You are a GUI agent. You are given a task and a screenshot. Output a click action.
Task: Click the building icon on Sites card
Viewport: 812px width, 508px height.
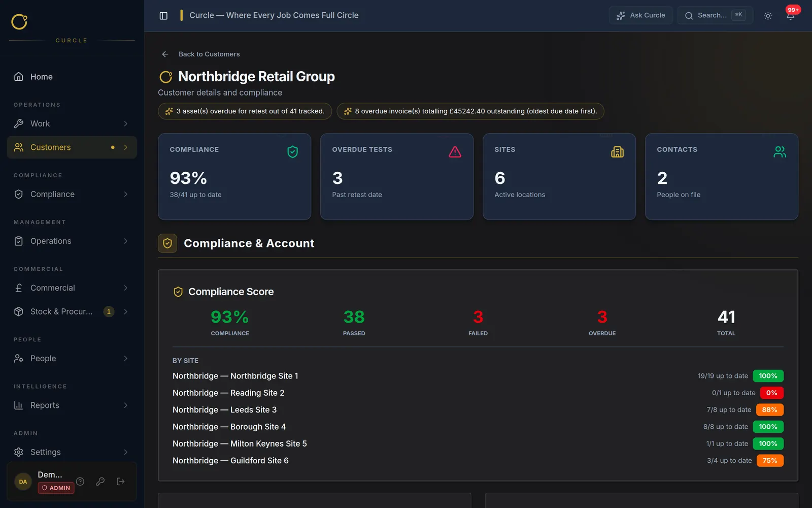(618, 151)
